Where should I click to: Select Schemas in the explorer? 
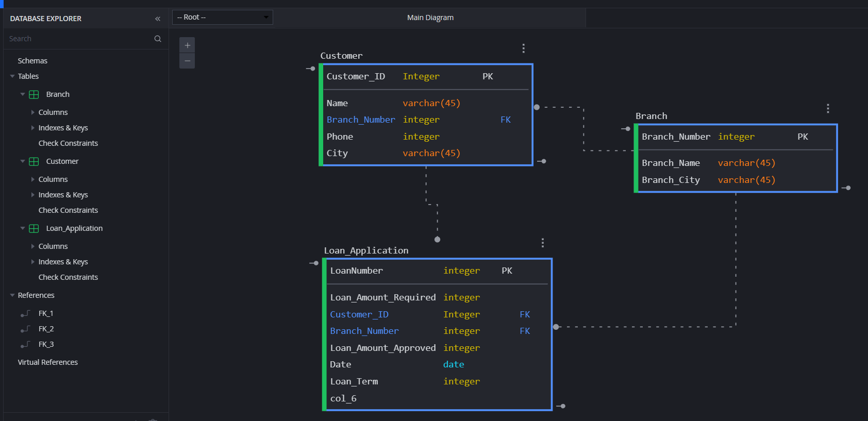32,61
